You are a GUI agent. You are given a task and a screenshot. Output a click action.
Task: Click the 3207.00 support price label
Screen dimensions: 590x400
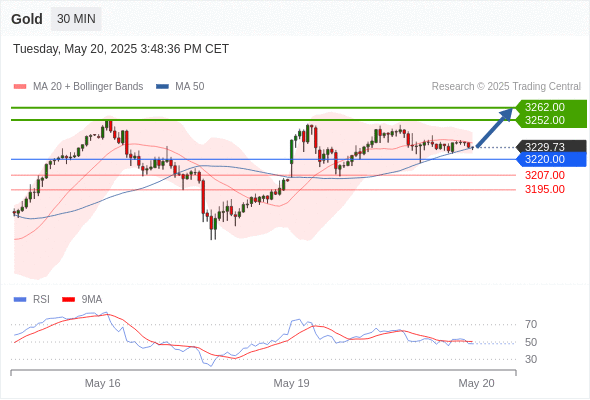(544, 175)
